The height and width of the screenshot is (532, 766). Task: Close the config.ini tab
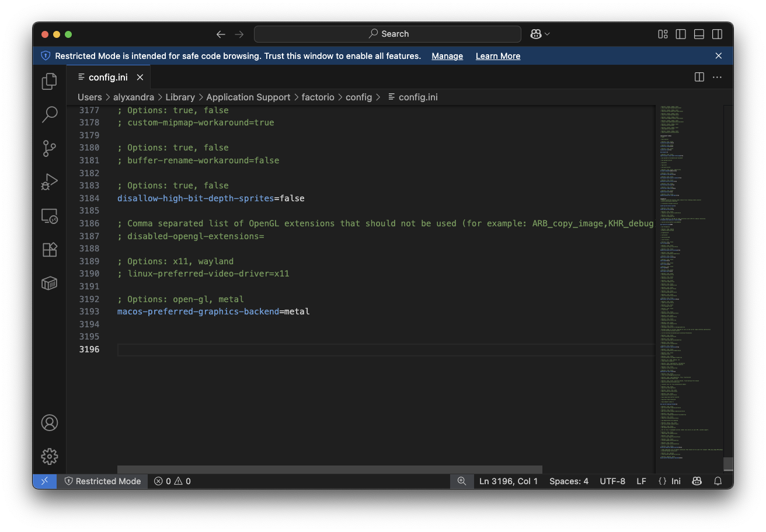tap(140, 77)
